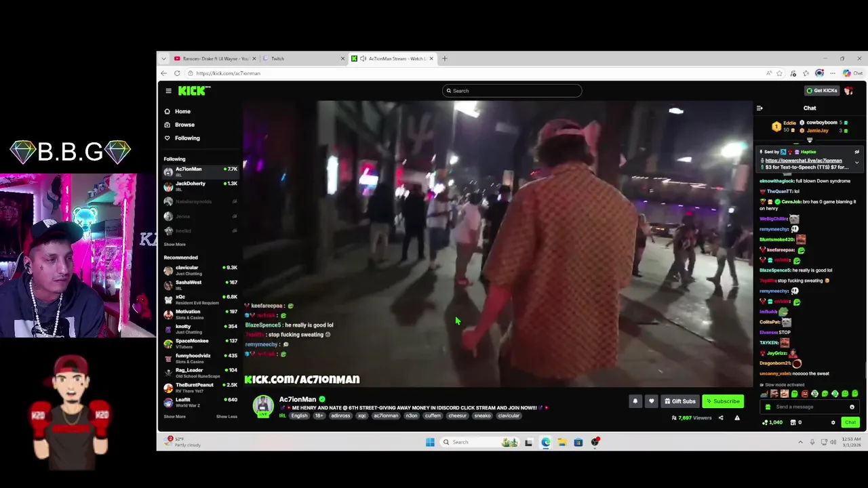
Task: Switch to the Ransom Drake YouTube tab
Action: click(215, 59)
